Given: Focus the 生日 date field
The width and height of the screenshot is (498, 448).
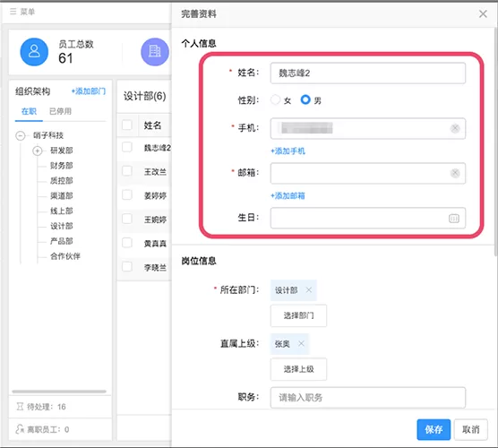Looking at the screenshot, I should 368,218.
